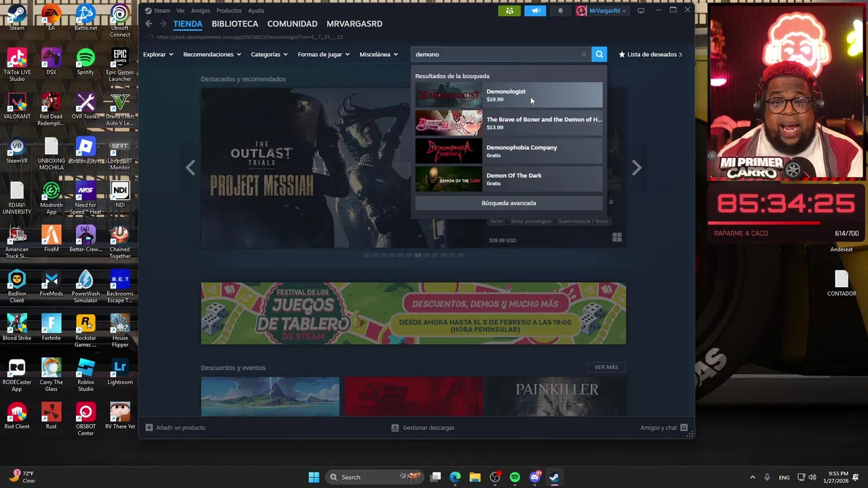Show hidden system tray icons
Viewport: 868px width, 488px height.
(x=752, y=477)
